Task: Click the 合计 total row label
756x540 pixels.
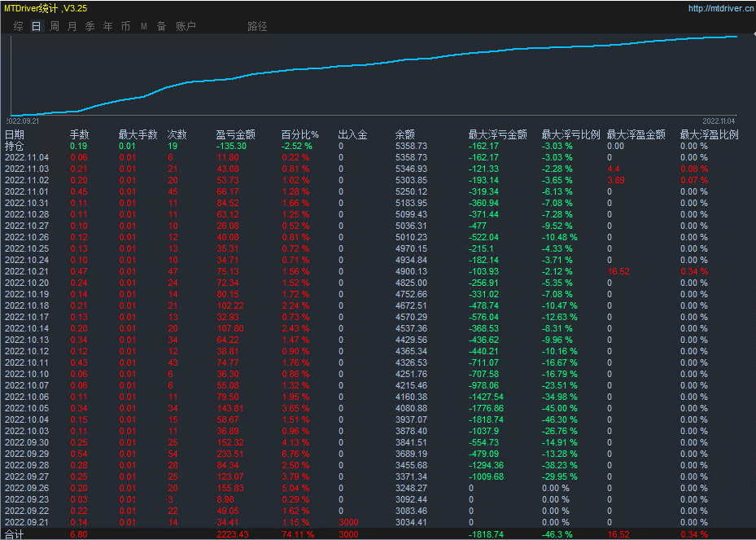Action: (x=15, y=534)
